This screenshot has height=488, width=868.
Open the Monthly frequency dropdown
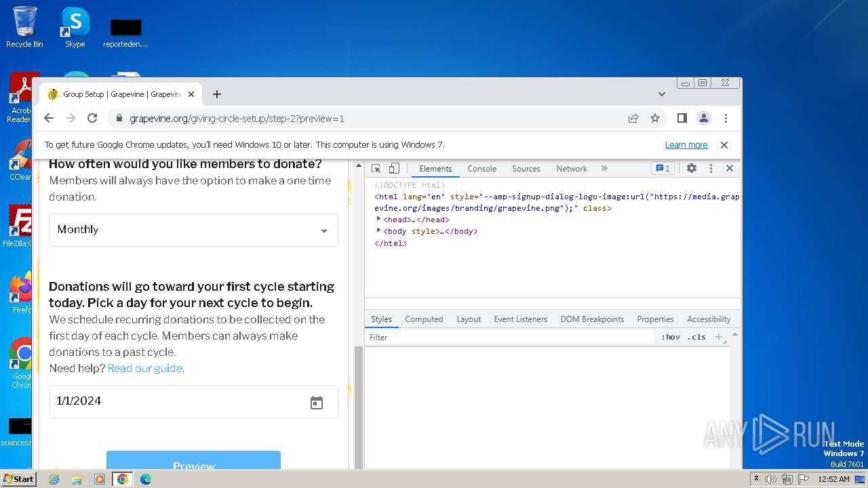click(193, 230)
